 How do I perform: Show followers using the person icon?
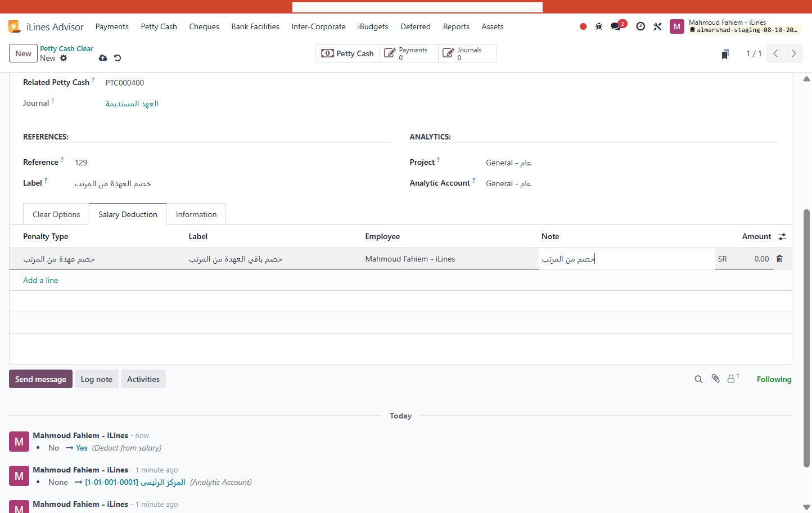[733, 379]
